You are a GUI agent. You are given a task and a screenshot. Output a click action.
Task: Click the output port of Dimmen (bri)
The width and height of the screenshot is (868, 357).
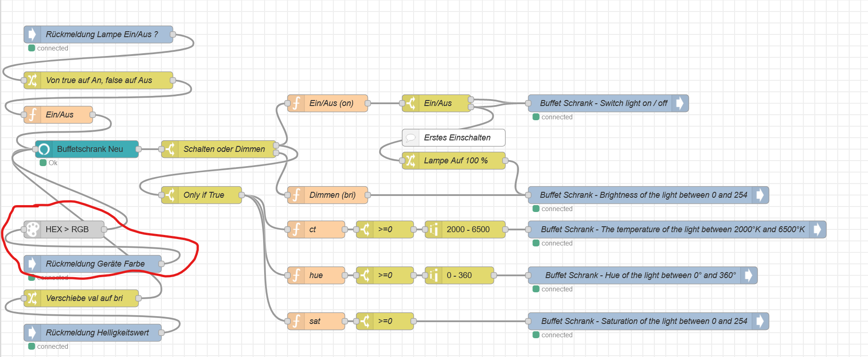[x=368, y=195]
